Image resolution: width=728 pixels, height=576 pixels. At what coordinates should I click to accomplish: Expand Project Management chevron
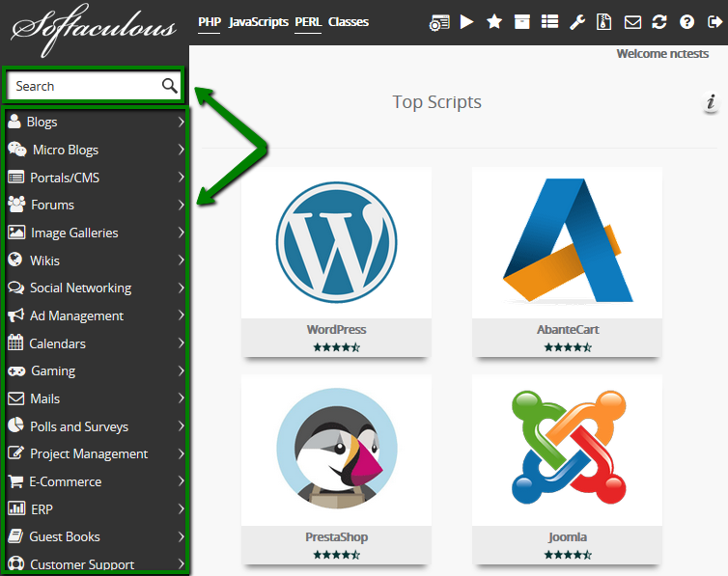[x=182, y=454]
